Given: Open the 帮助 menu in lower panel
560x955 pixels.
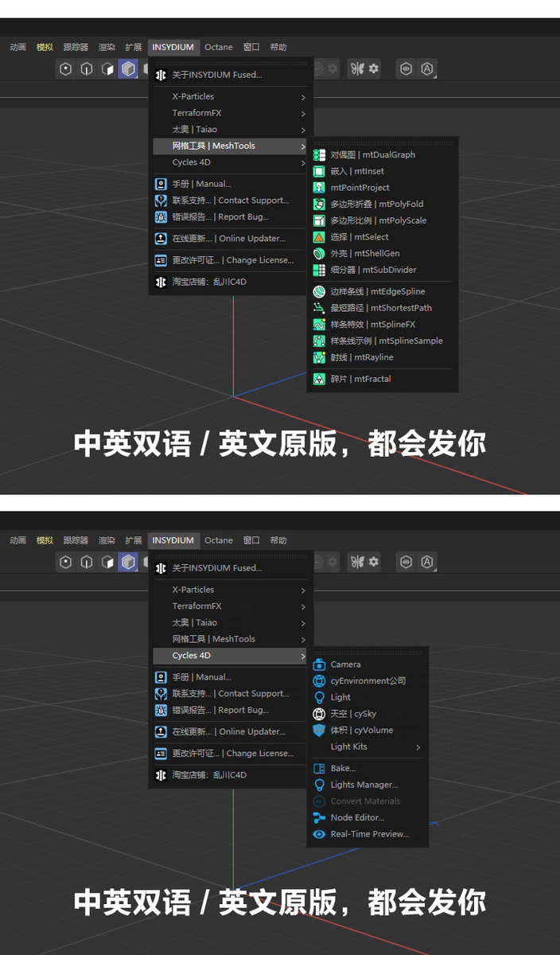Looking at the screenshot, I should (278, 540).
